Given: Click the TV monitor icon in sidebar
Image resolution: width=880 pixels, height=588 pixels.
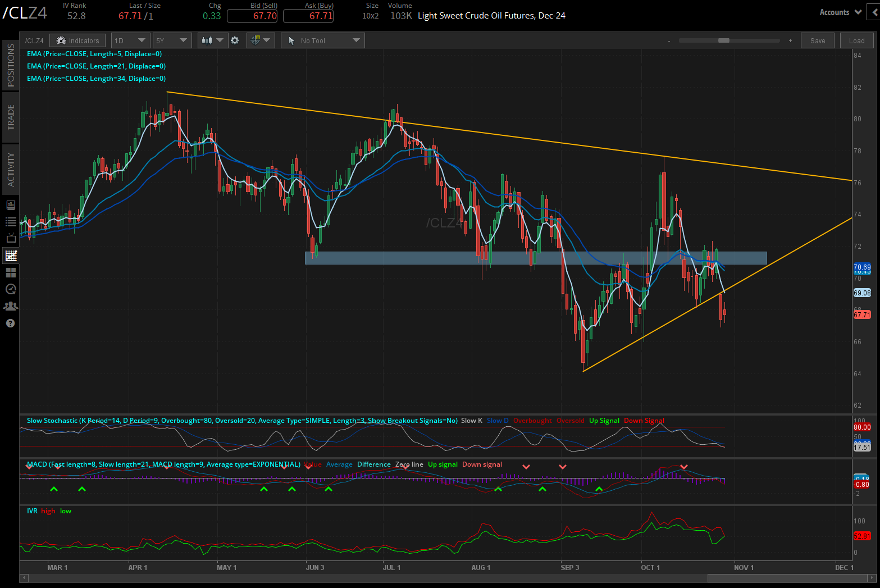Looking at the screenshot, I should 11,239.
